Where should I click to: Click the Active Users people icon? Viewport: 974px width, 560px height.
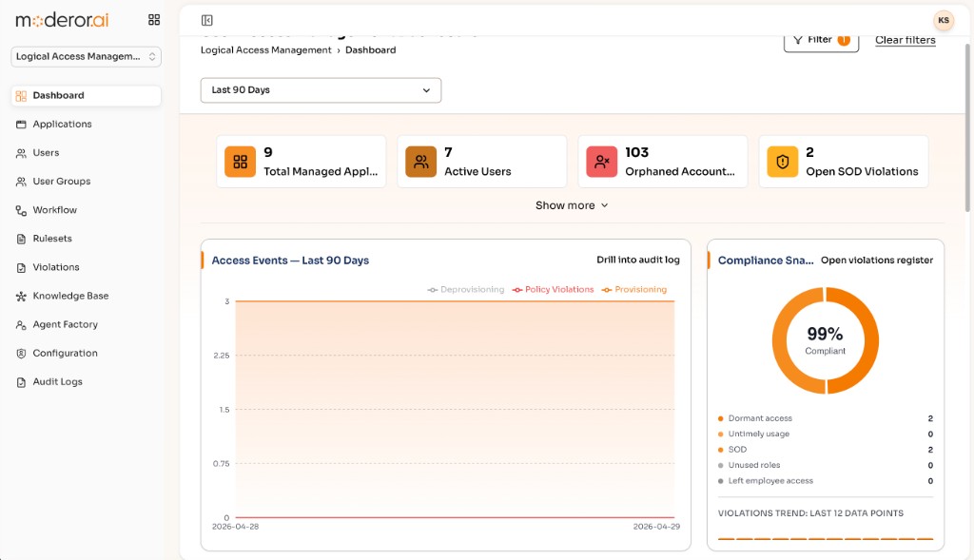[x=421, y=162]
